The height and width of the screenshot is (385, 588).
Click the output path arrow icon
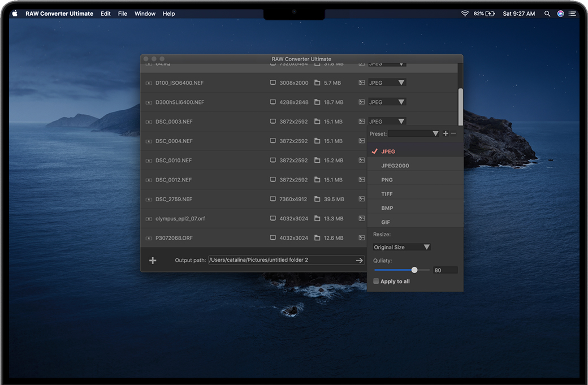pyautogui.click(x=359, y=261)
